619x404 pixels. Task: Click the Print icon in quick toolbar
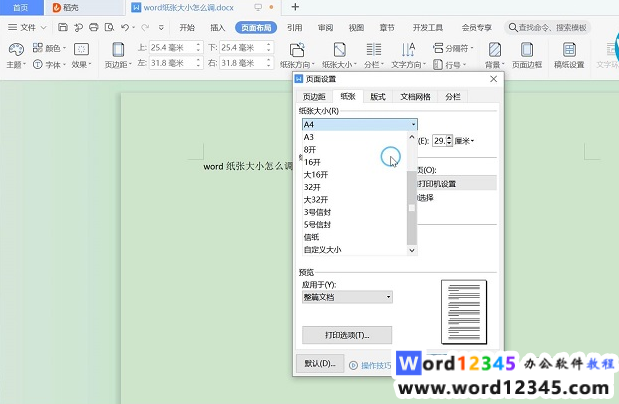pyautogui.click(x=94, y=27)
